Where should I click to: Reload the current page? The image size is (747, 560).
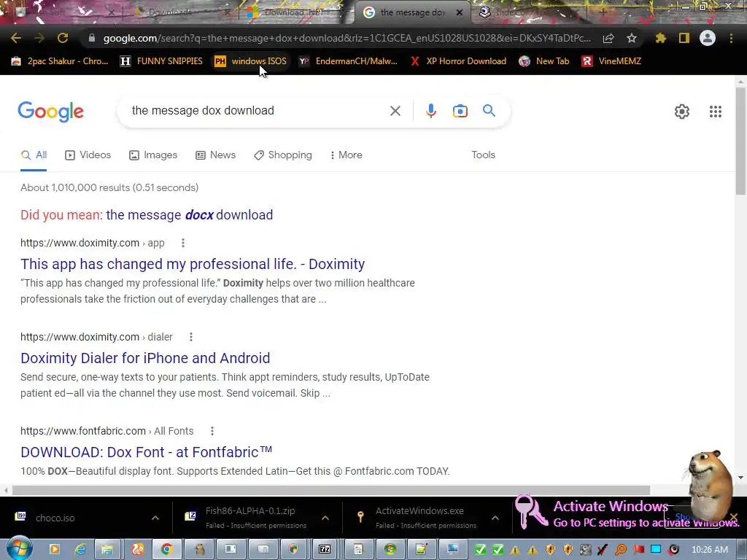63,38
